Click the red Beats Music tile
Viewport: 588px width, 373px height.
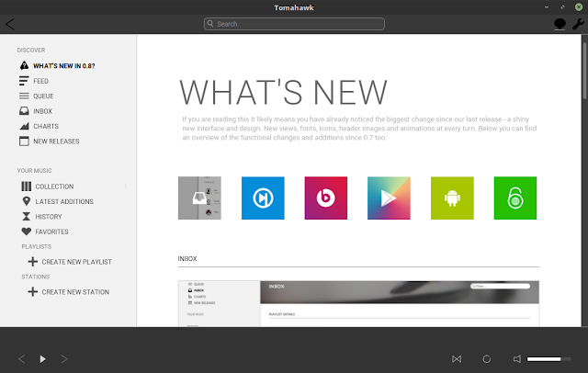point(326,198)
